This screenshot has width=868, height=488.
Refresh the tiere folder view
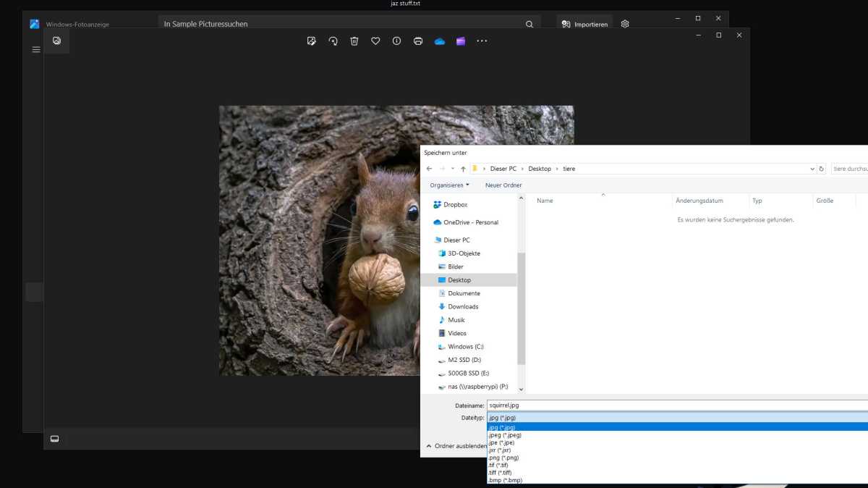(821, 169)
